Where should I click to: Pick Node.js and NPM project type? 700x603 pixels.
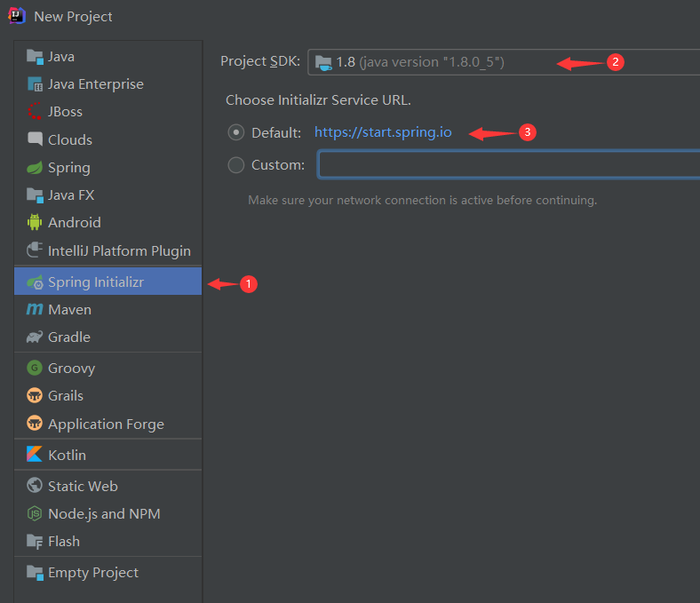pos(108,513)
